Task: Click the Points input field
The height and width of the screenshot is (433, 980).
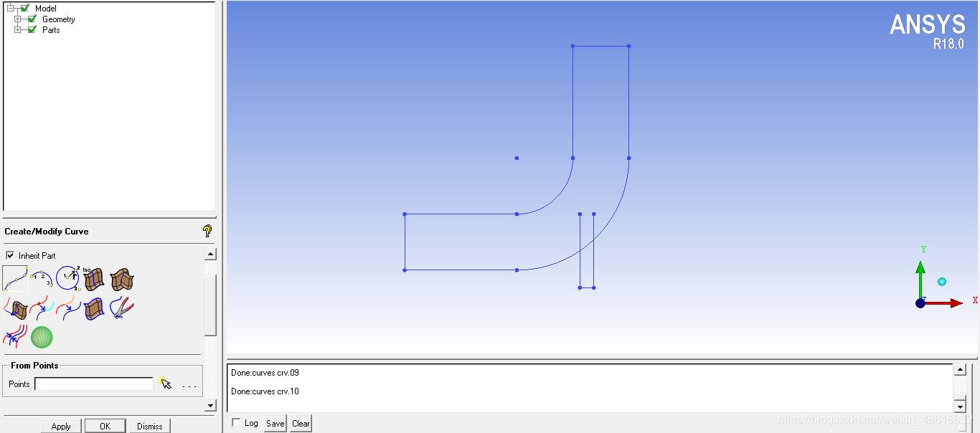Action: 94,384
